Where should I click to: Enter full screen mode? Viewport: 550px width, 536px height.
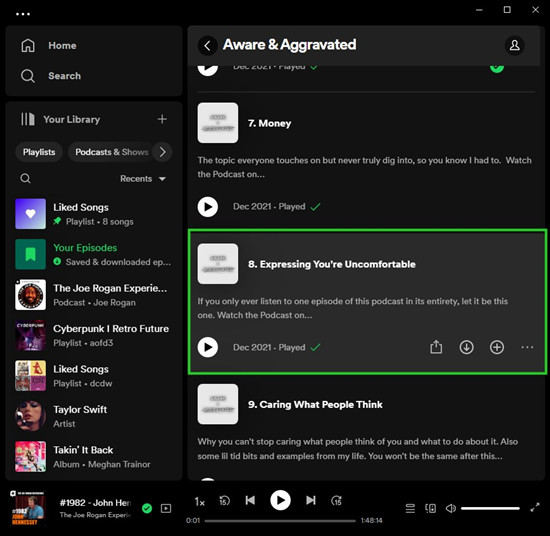(x=535, y=508)
